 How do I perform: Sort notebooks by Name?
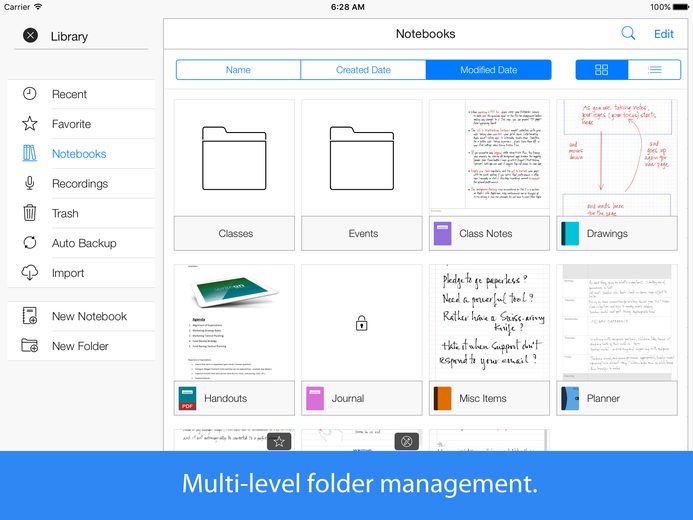pyautogui.click(x=238, y=70)
